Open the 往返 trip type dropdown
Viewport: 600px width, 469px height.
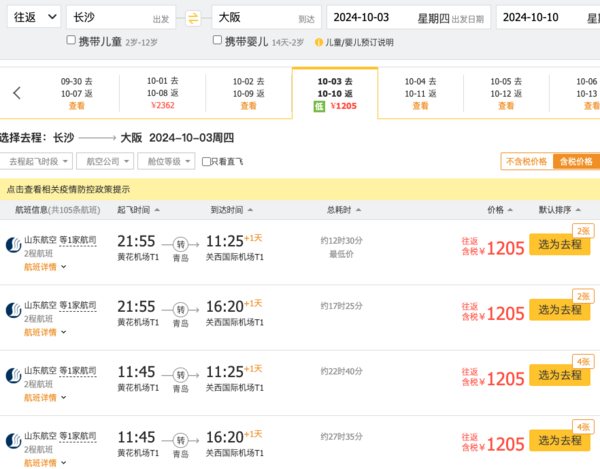34,17
